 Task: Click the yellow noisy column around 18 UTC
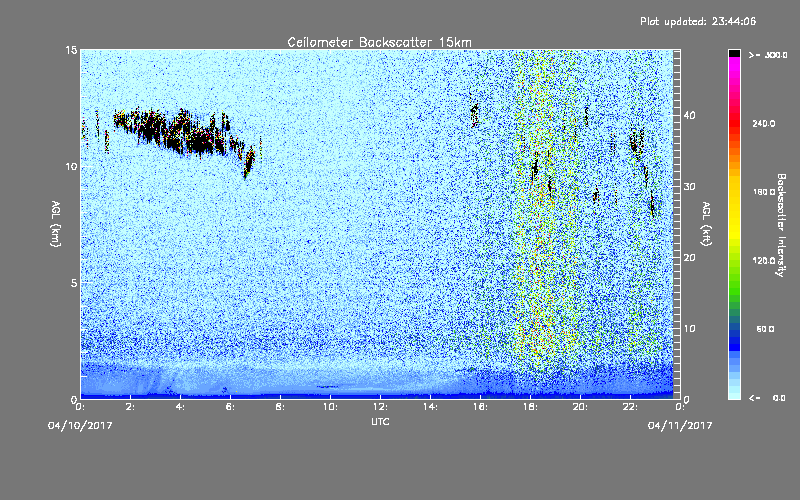541,214
